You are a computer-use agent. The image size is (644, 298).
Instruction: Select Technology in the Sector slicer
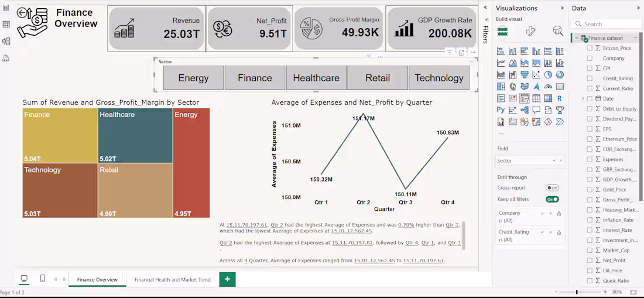pyautogui.click(x=439, y=78)
